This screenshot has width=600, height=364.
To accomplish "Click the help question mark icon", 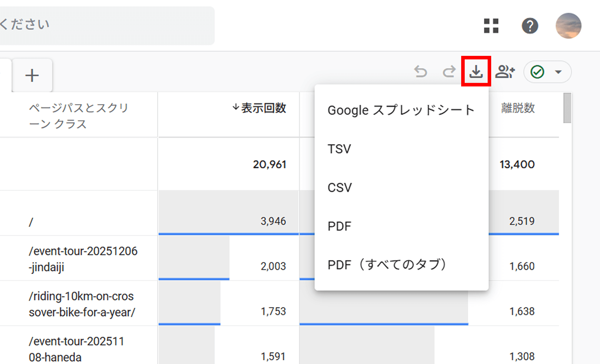I will coord(530,26).
